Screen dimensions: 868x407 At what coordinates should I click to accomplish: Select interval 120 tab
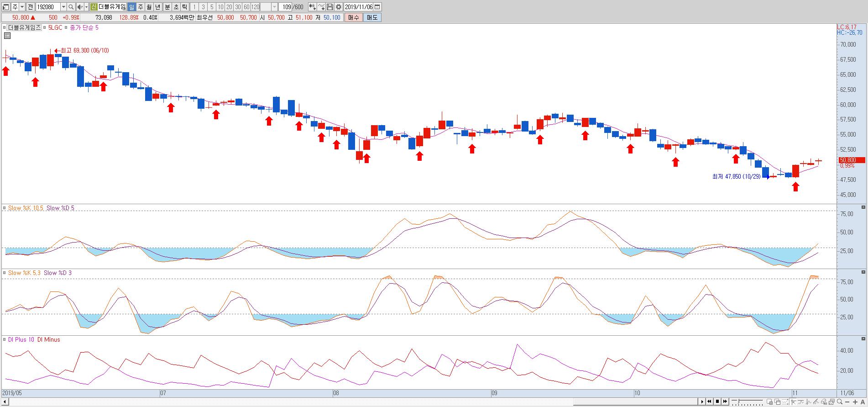click(255, 7)
